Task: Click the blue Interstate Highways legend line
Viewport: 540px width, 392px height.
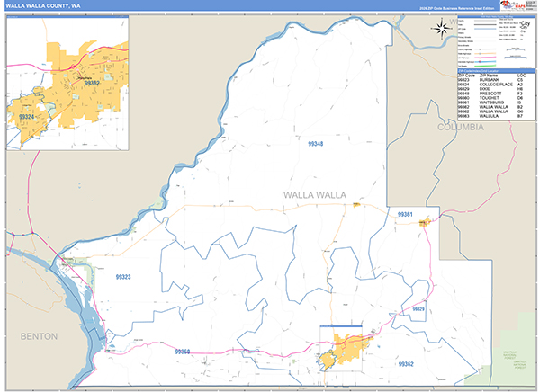Action: (x=485, y=62)
